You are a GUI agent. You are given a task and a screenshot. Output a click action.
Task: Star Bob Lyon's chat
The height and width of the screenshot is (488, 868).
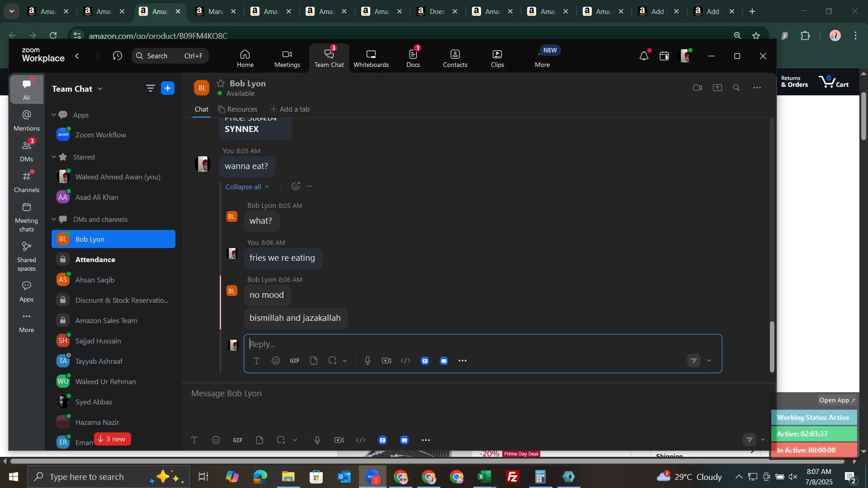221,83
